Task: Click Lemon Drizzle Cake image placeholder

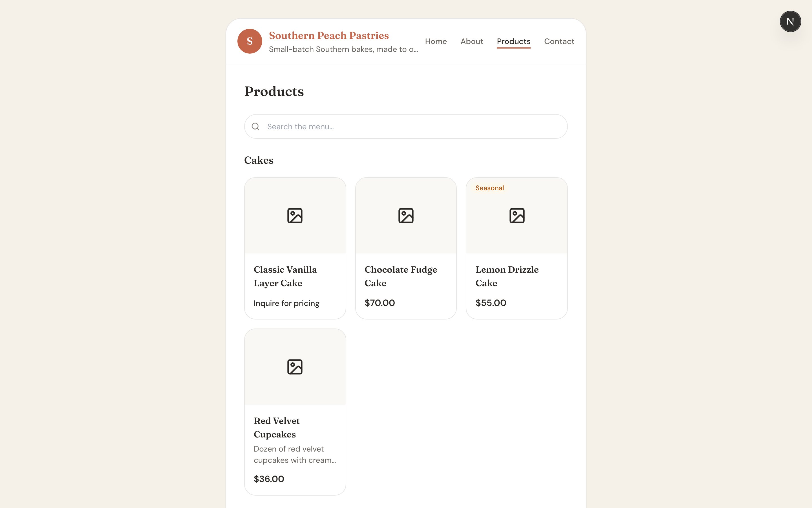Action: tap(517, 215)
